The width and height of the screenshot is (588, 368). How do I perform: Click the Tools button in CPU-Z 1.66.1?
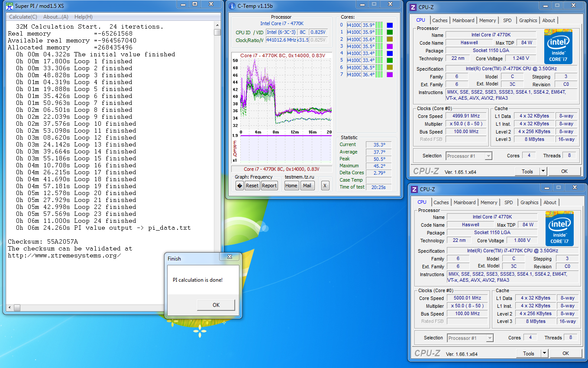[x=529, y=353]
